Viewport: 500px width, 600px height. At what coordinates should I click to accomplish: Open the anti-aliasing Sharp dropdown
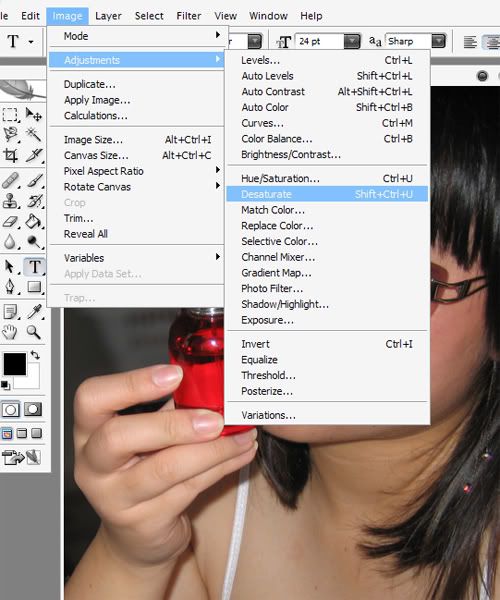(x=439, y=41)
